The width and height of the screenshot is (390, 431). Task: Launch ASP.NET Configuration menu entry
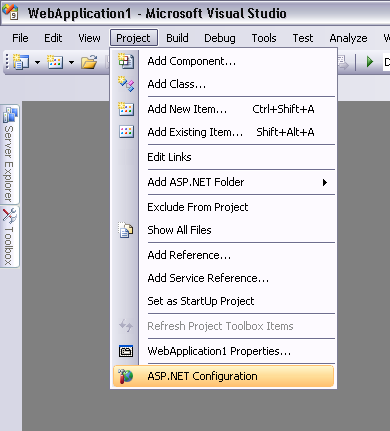point(223,376)
